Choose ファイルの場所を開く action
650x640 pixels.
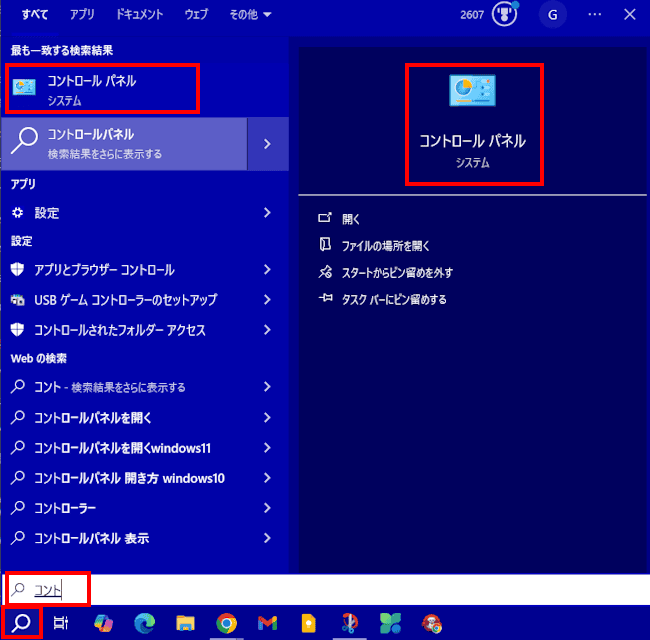point(386,246)
